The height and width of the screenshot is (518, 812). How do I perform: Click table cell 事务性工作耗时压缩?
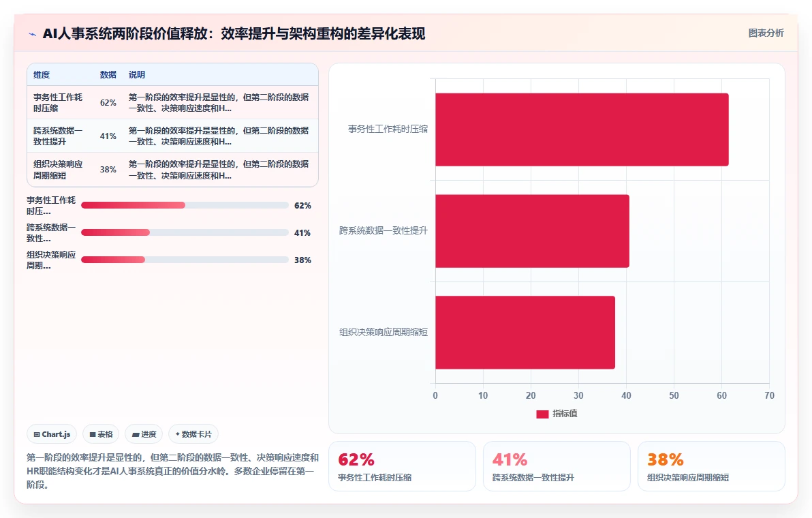[x=58, y=102]
